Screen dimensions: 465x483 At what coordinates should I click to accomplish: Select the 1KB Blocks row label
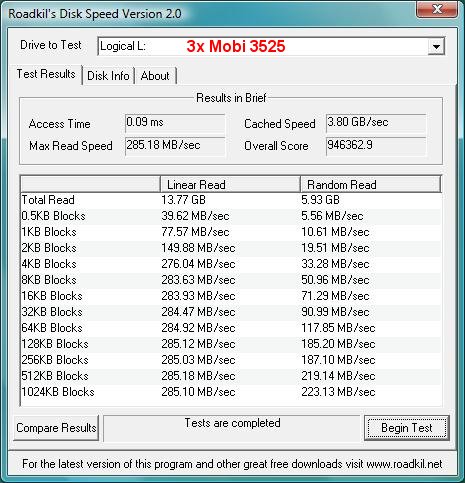coord(49,232)
